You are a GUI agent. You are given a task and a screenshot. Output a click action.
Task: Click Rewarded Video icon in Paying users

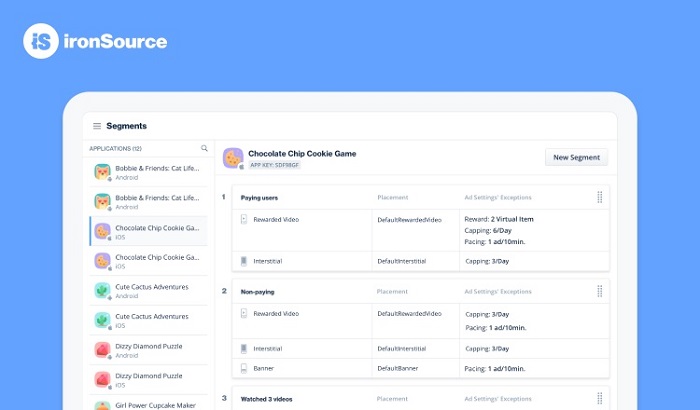click(244, 218)
